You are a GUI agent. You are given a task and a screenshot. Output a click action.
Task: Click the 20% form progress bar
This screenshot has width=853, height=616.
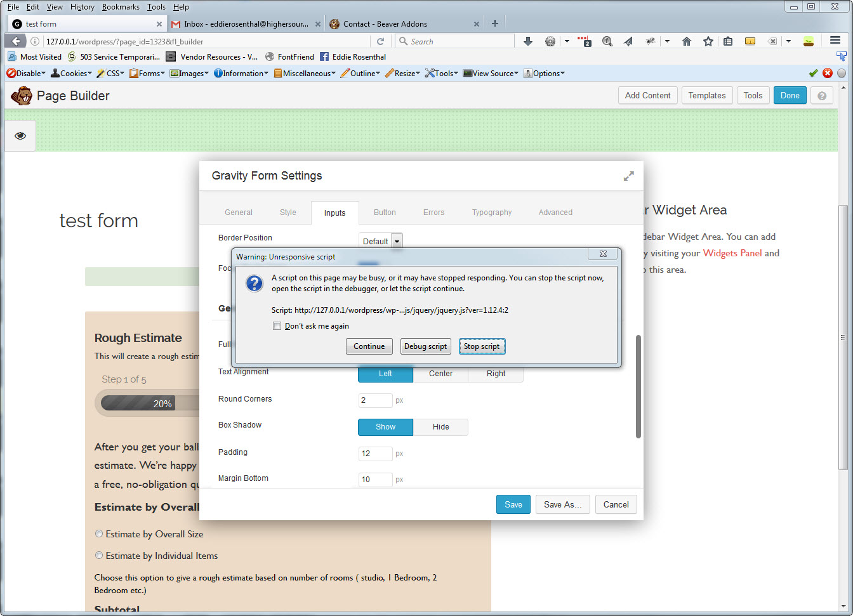click(x=146, y=403)
